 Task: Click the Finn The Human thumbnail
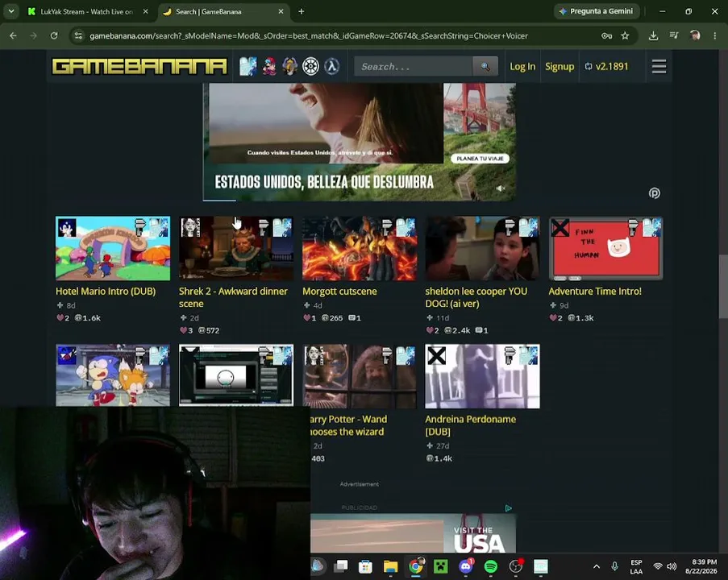606,248
